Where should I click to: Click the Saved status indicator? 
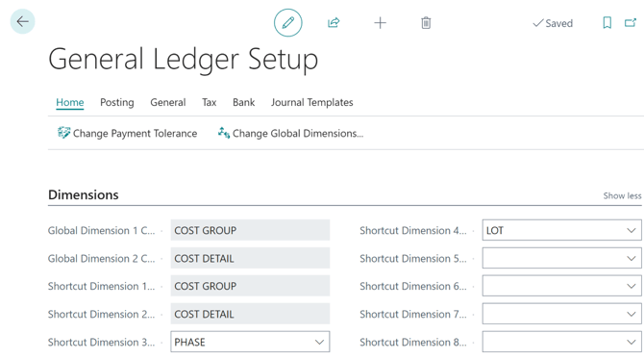[x=553, y=23]
